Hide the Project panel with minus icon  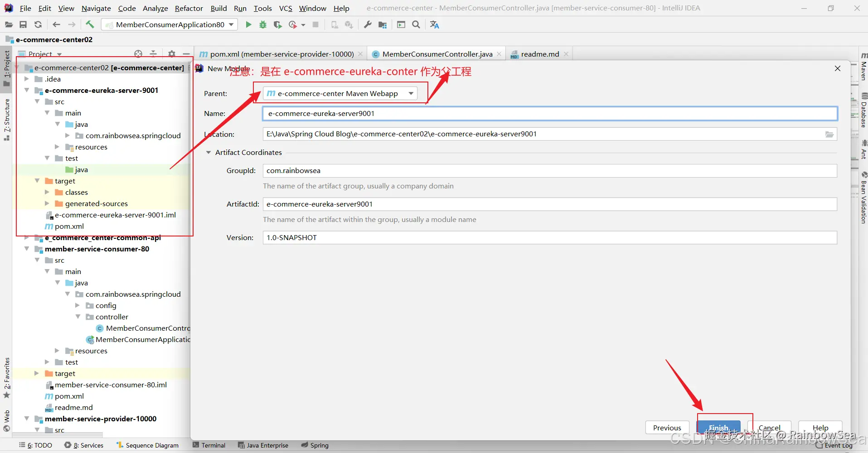click(186, 54)
